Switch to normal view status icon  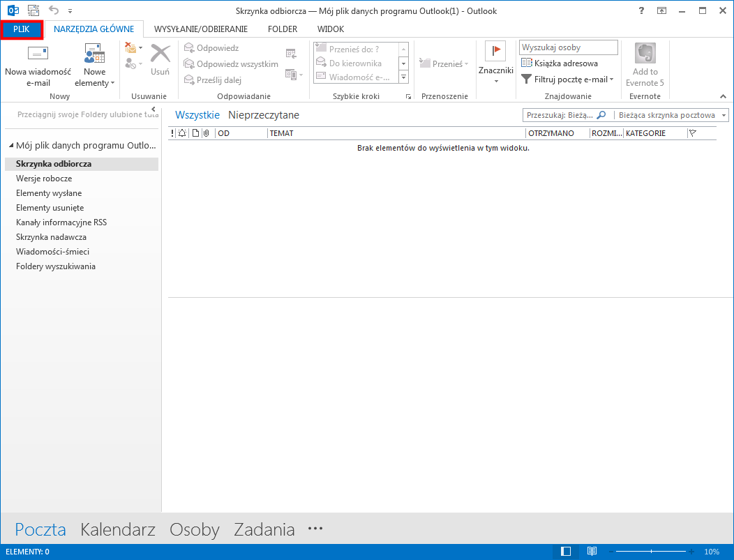(565, 552)
